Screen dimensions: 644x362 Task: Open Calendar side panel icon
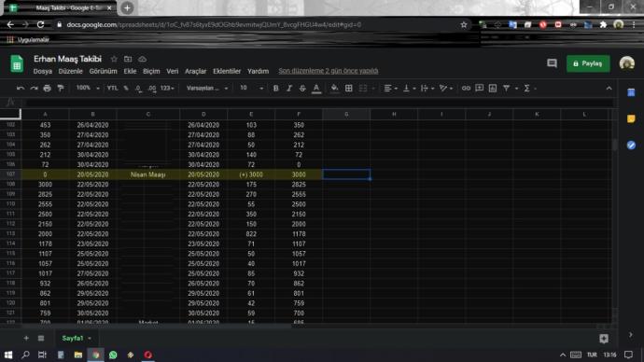pyautogui.click(x=631, y=92)
